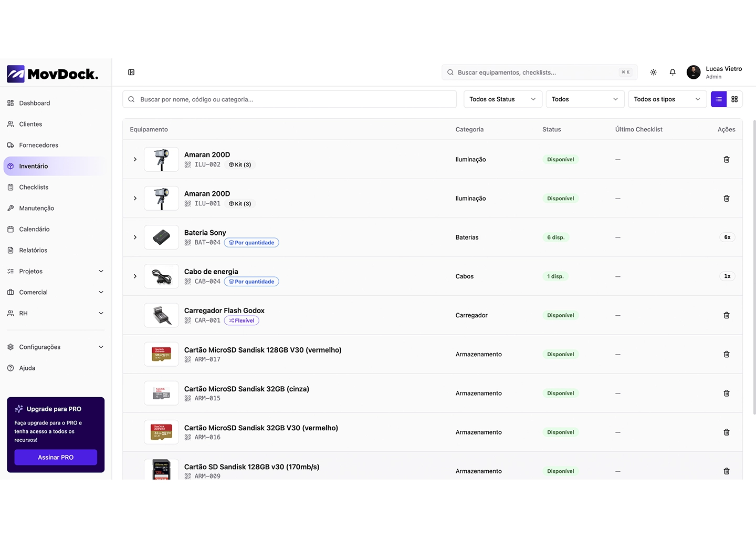The image size is (756, 538).
Task: Collapse the sidebar panel icon
Action: (x=131, y=73)
